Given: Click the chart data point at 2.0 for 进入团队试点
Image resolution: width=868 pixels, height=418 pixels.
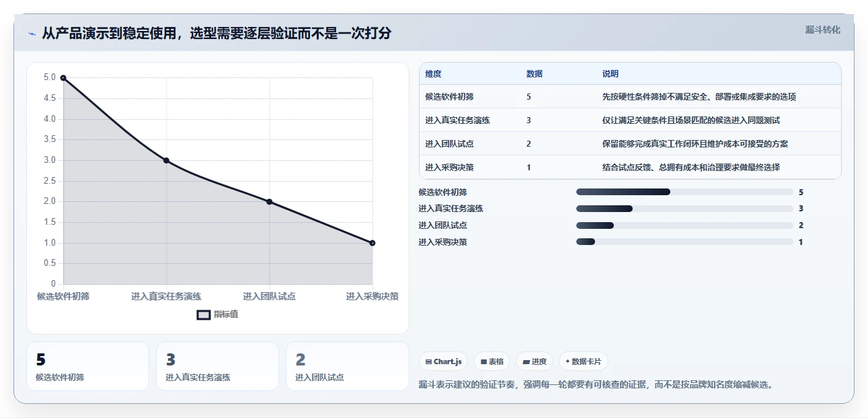Looking at the screenshot, I should click(270, 201).
